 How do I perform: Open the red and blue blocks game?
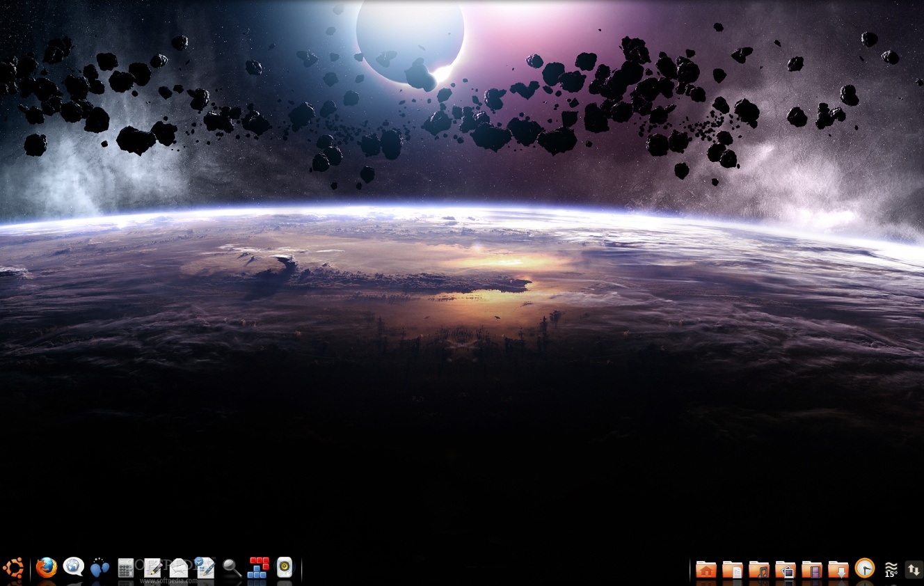click(x=258, y=568)
